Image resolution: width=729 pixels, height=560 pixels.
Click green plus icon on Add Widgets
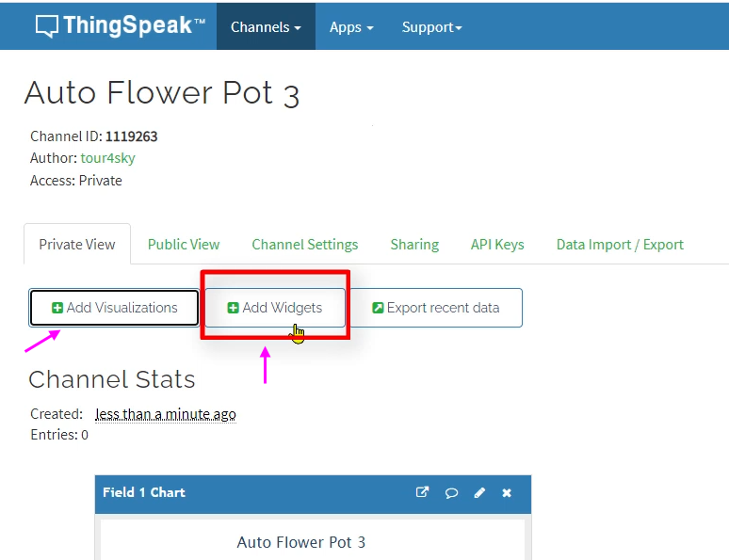pos(233,308)
